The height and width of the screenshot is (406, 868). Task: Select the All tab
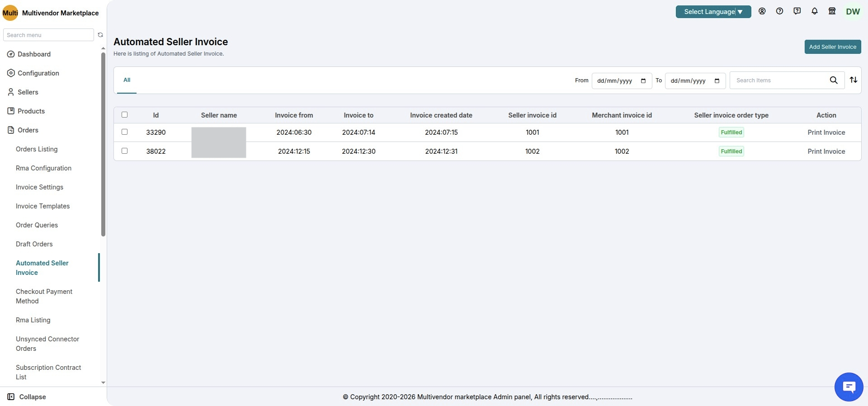coord(127,80)
